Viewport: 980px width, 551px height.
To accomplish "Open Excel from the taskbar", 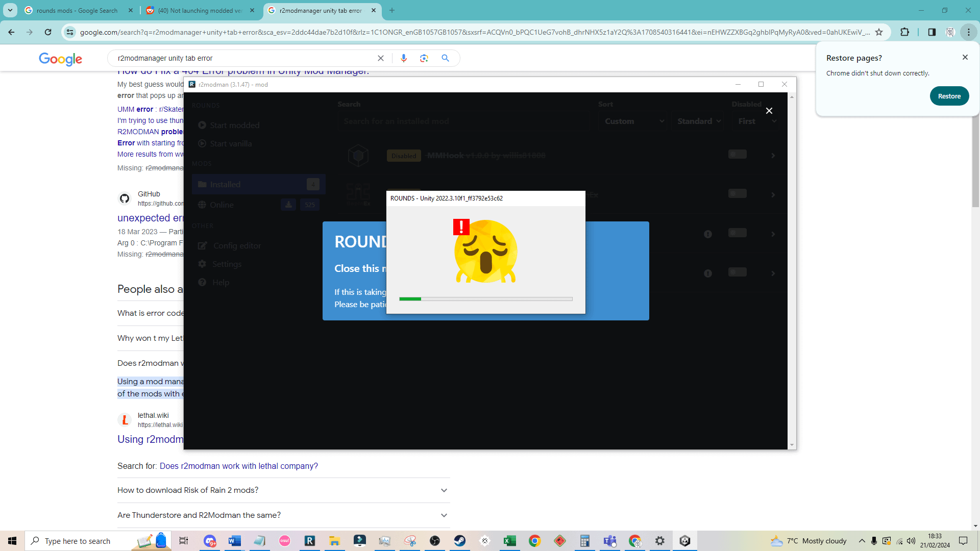I will point(510,541).
